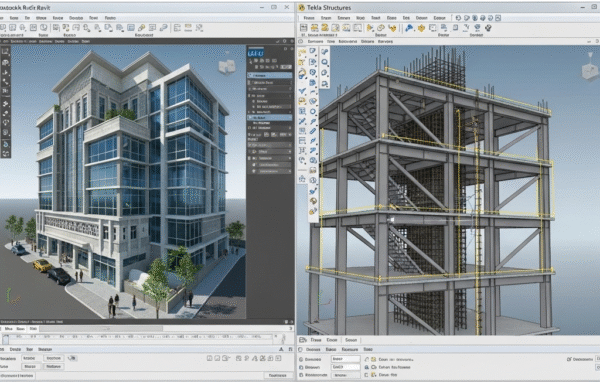Click the view cube in the Revit viewport
This screenshot has height=382, width=600.
pos(227,67)
